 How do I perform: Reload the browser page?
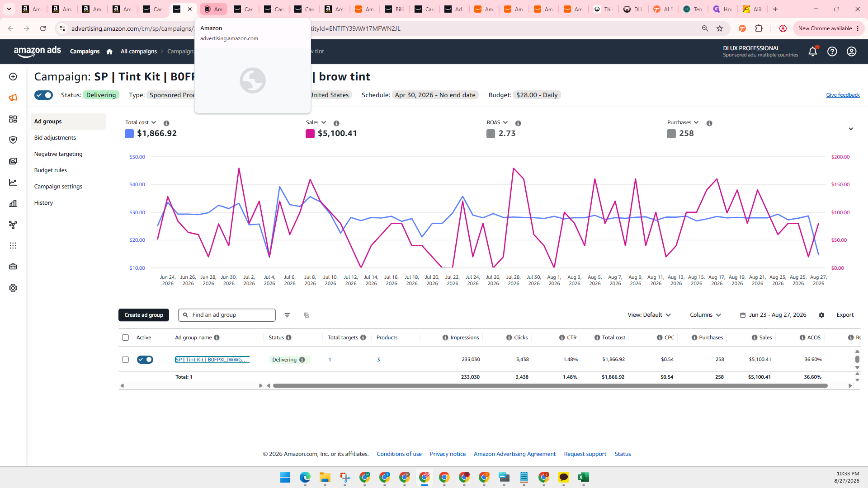[x=43, y=28]
